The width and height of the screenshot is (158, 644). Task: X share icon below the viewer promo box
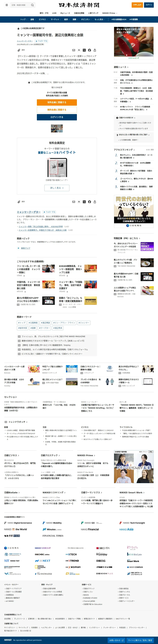[x=84, y=202]
